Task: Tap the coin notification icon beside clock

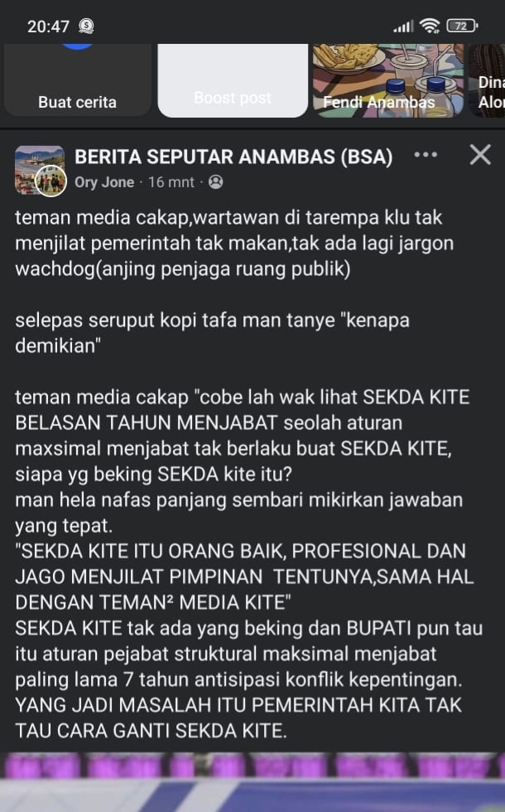Action: point(86,26)
